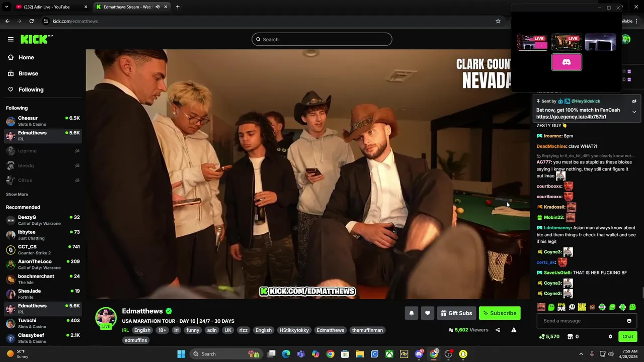
Task: Open Xbox app from taskbar
Action: point(389,354)
